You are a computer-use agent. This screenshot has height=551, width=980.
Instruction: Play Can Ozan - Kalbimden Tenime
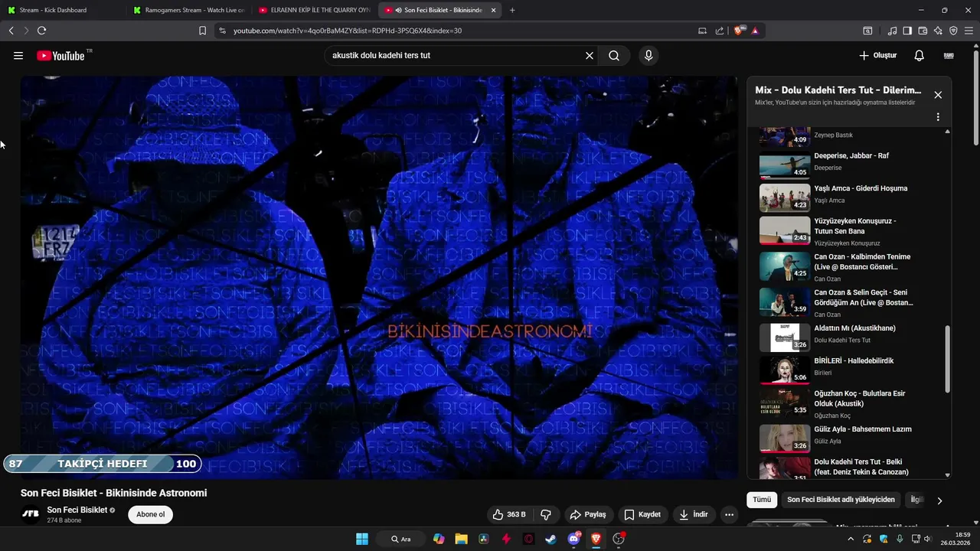848,267
